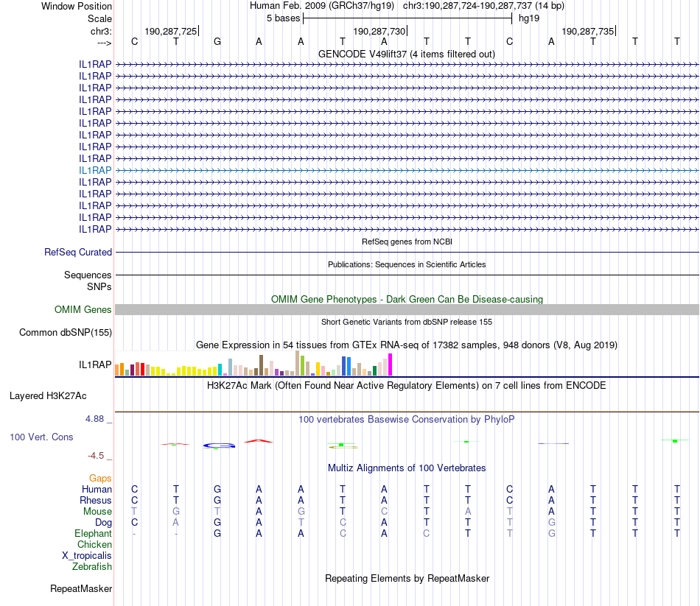Screen dimensions: 700x606
Task: Click the Scale track label
Action: point(99,18)
